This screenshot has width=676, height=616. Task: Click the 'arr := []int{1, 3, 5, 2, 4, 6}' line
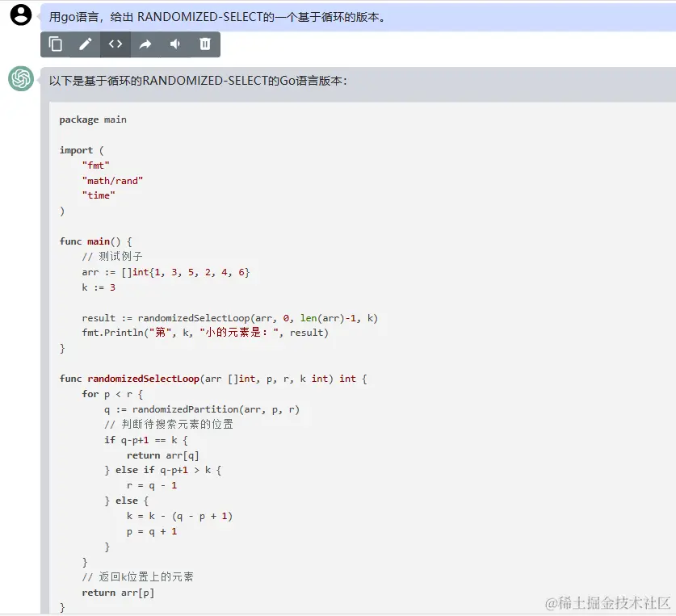[x=166, y=272]
